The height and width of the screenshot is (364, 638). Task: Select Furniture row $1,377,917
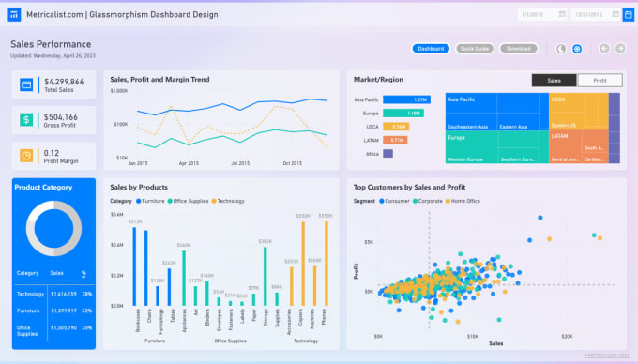[53, 311]
